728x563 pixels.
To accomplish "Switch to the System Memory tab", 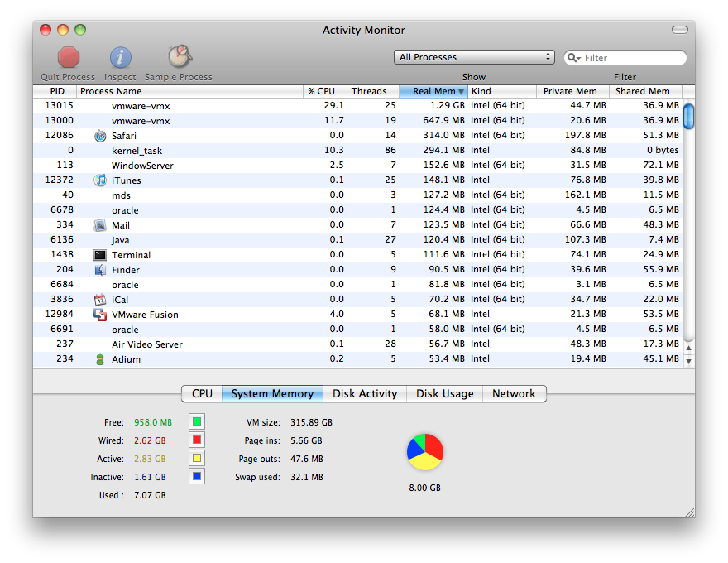I will click(x=272, y=393).
